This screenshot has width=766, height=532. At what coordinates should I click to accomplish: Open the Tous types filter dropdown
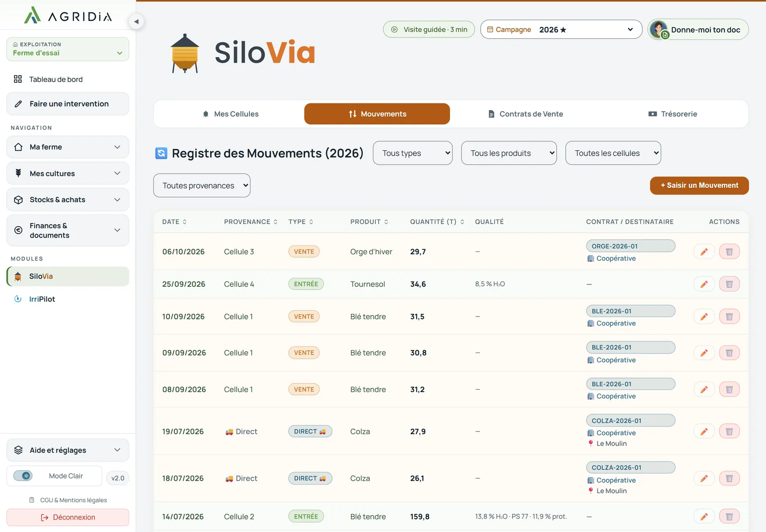[x=413, y=153]
